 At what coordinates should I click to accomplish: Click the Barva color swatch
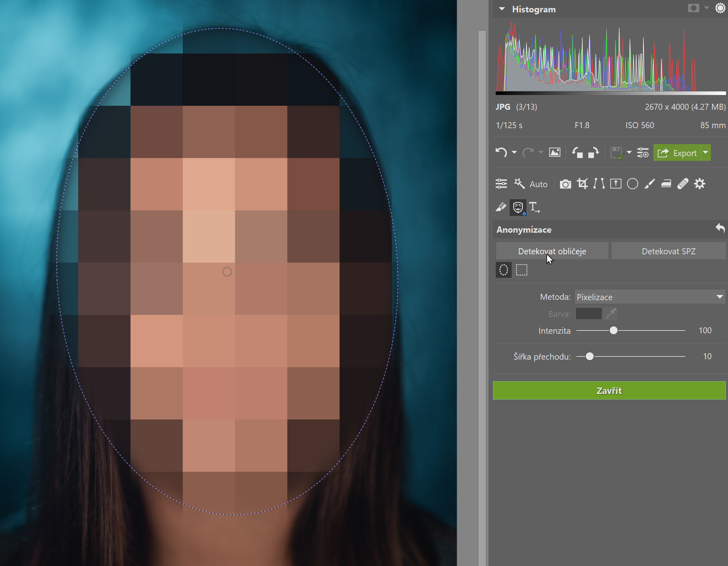click(589, 314)
